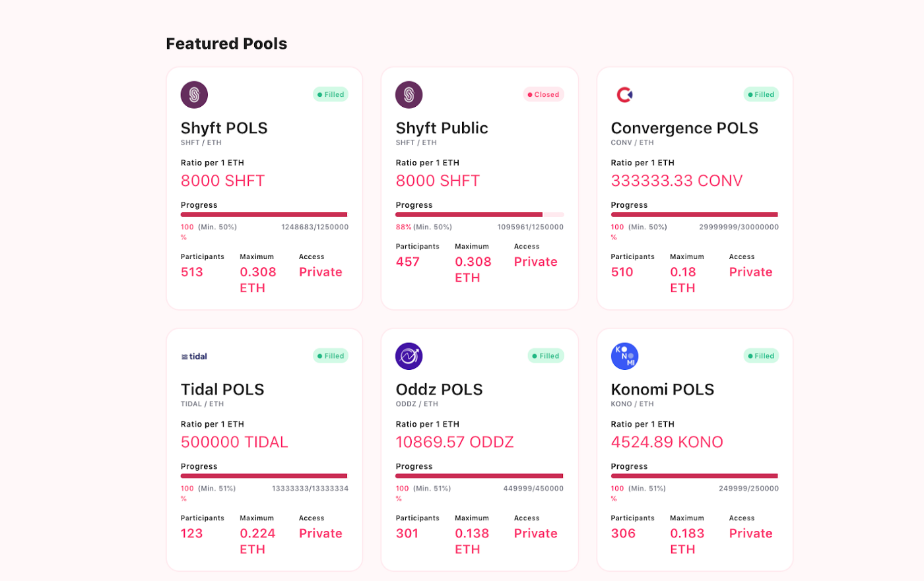The image size is (924, 581).
Task: Click the Filled badge on Shyft POLS card
Action: coord(330,94)
